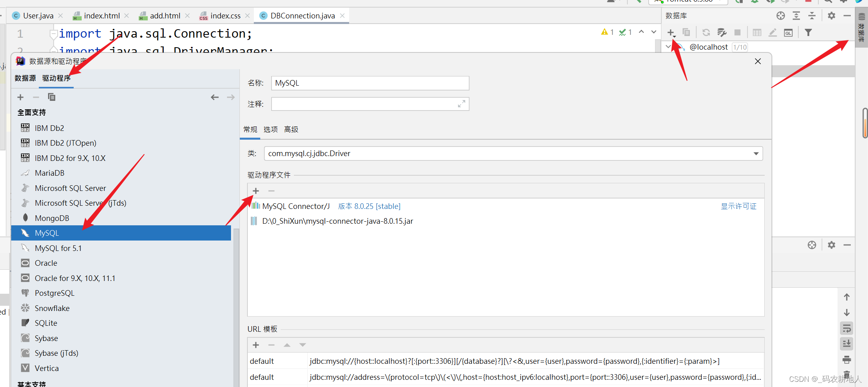Add a new URL template
868x387 pixels.
coord(256,345)
